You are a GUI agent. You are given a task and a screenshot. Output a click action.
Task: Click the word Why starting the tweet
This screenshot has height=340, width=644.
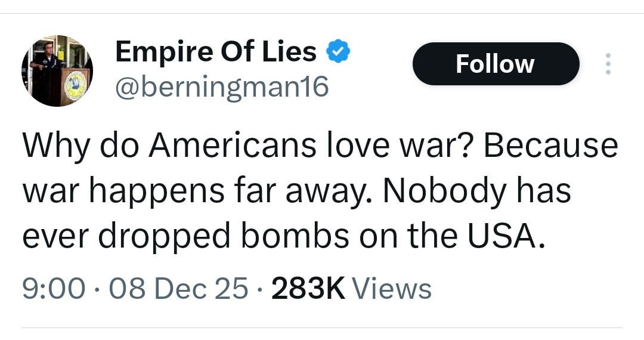click(x=56, y=147)
